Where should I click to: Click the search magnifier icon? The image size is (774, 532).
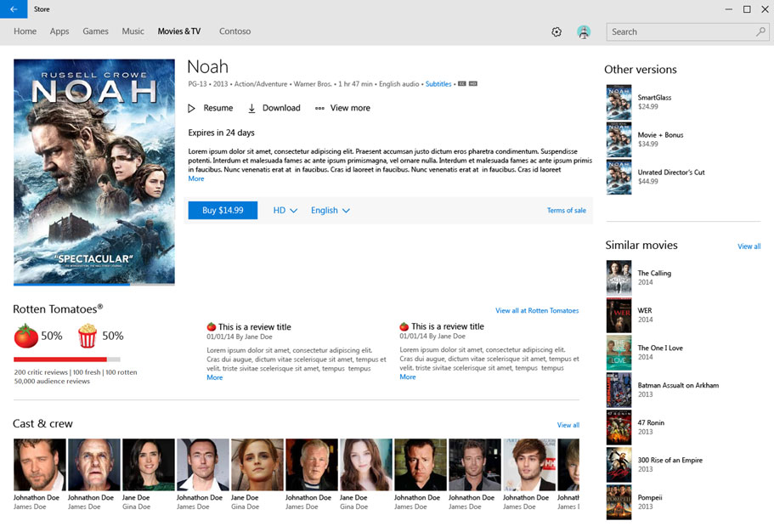click(760, 32)
